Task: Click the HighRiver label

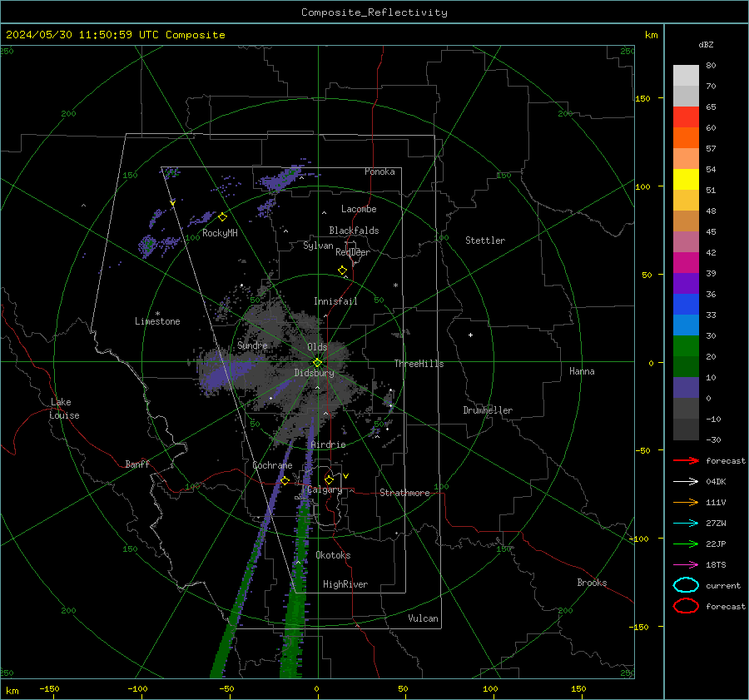Action: [x=345, y=584]
